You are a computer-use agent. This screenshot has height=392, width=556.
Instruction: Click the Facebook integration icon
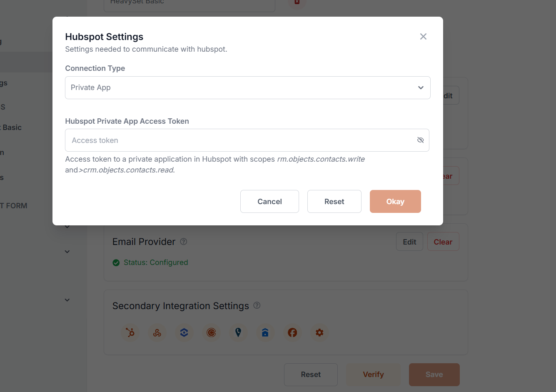(292, 332)
